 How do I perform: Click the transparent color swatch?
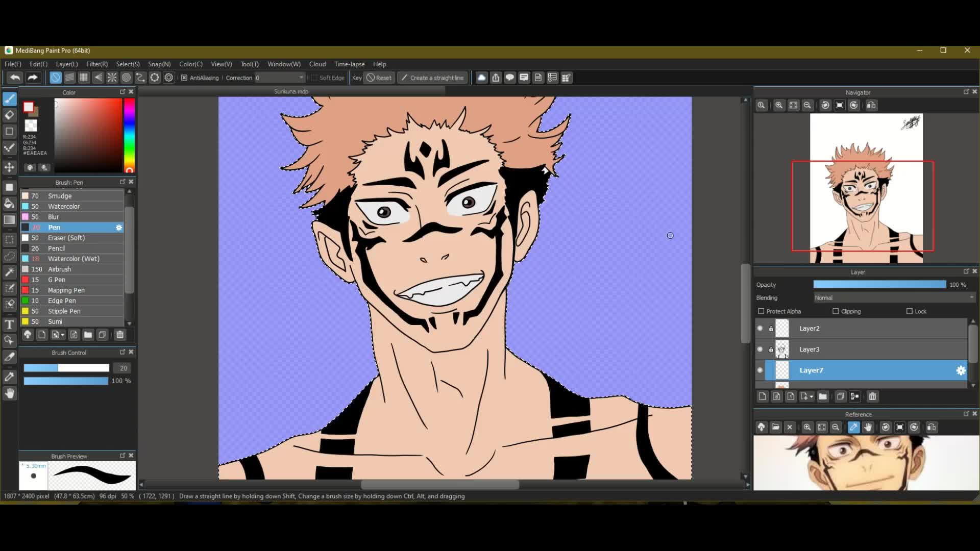click(x=31, y=126)
